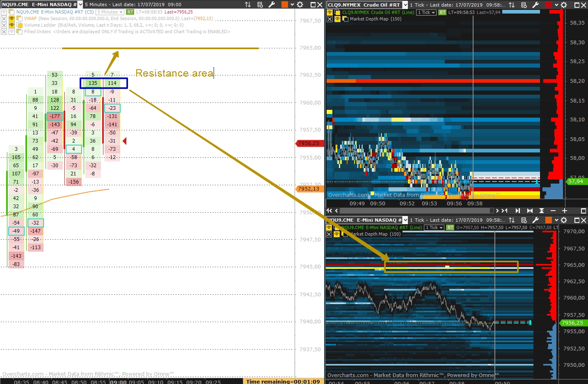Toggle RT real-time badge in NASDAQ 1 Tick chart
Screen dimensions: 588x384
(450, 227)
